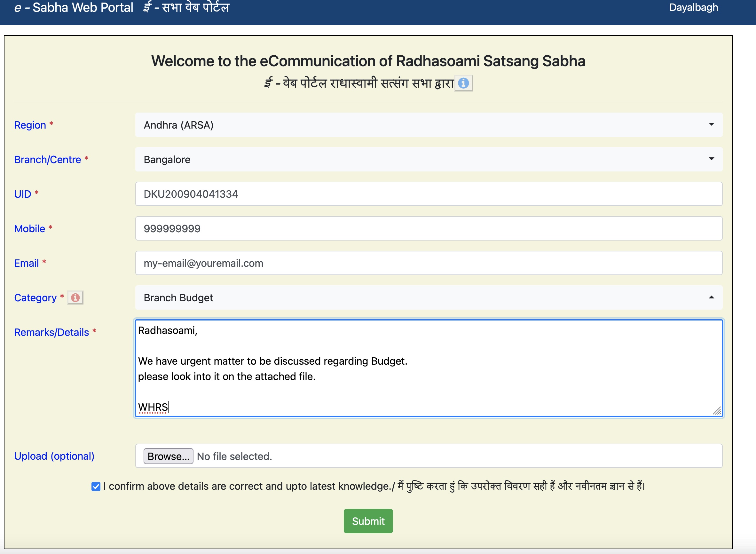Click into the UID input field
Screen dimensions: 756x554
click(429, 194)
